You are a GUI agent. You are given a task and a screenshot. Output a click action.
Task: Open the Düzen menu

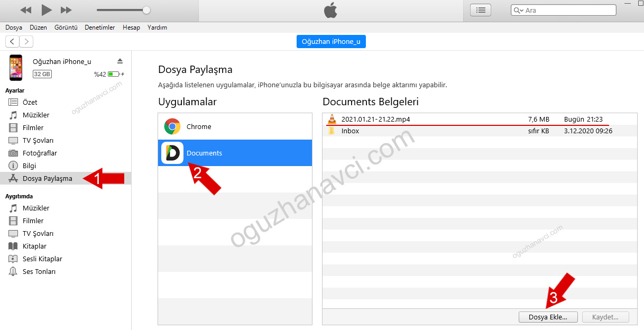coord(38,27)
